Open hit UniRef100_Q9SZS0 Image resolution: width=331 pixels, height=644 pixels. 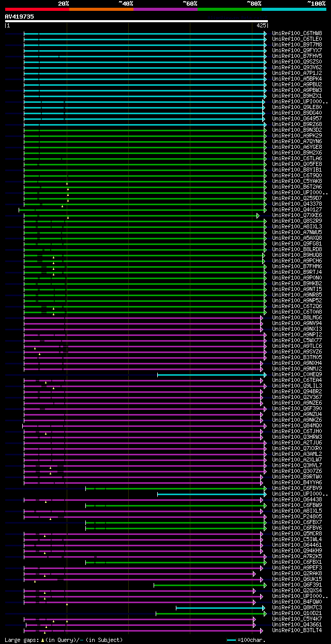297,62
